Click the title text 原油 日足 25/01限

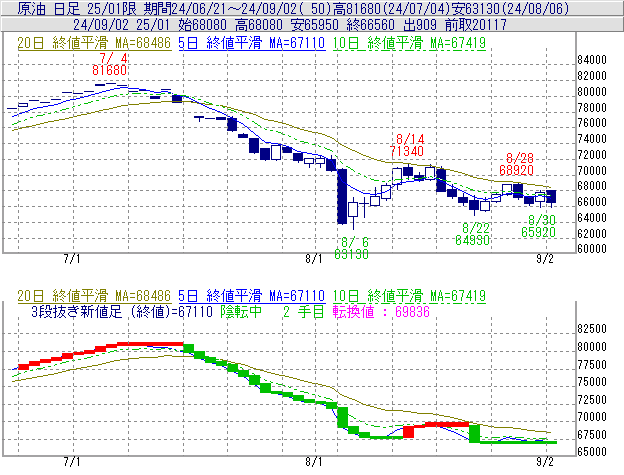tap(77, 9)
